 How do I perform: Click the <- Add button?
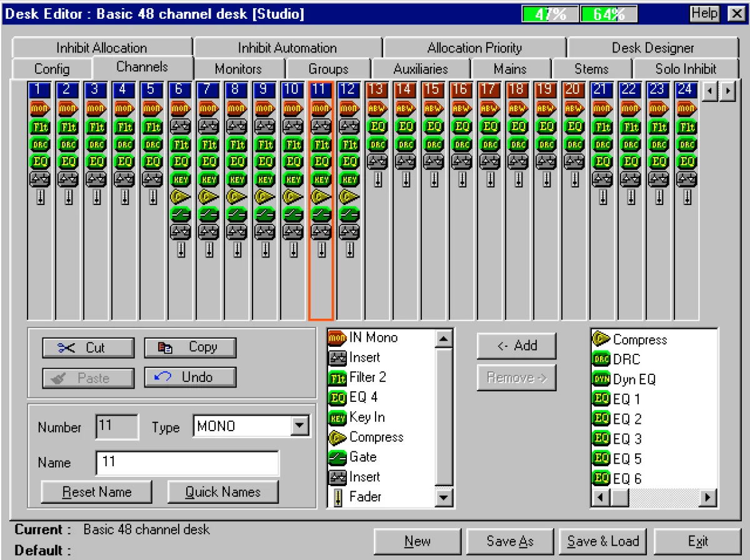(516, 346)
